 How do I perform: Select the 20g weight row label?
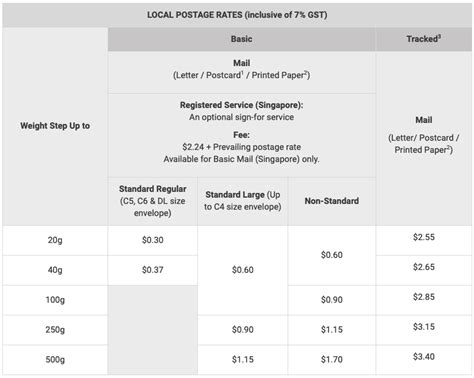[55, 240]
